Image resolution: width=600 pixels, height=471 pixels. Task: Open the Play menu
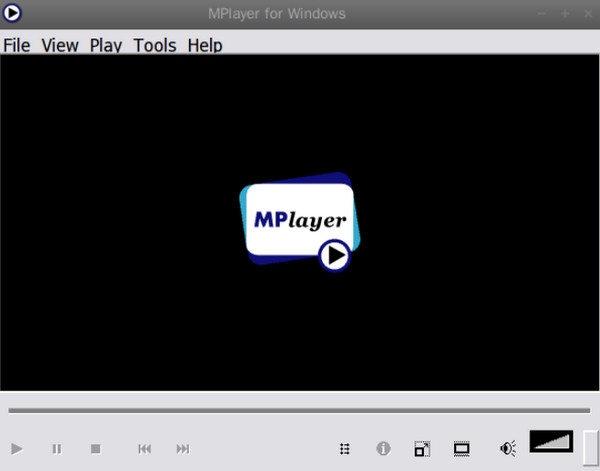point(106,45)
